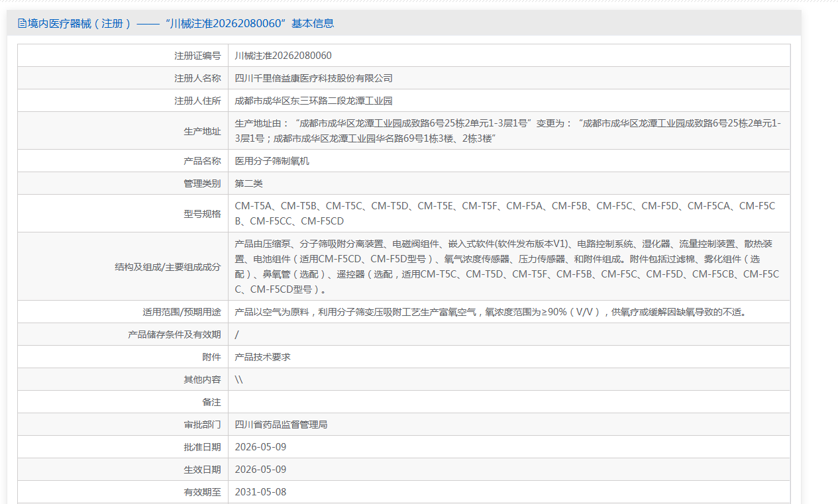This screenshot has width=838, height=504.
Task: Select the label '附件'
Action: pyautogui.click(x=211, y=357)
